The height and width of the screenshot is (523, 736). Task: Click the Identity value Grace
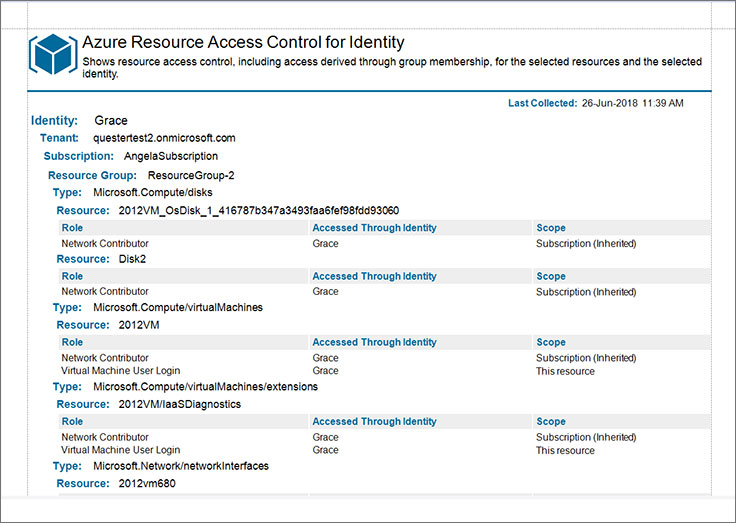111,121
